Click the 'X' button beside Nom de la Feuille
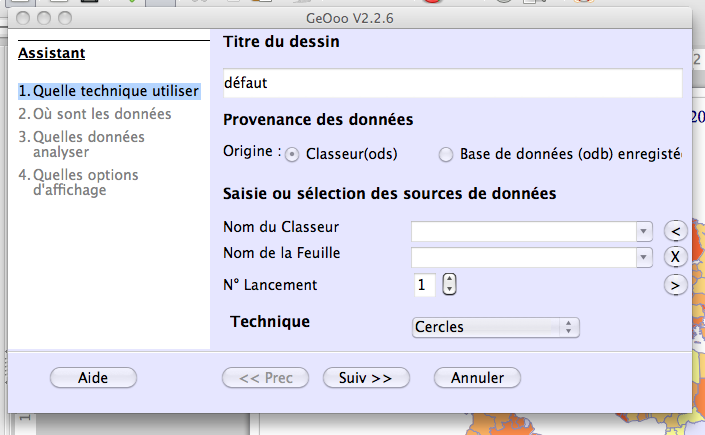Image resolution: width=705 pixels, height=435 pixels. (x=675, y=257)
